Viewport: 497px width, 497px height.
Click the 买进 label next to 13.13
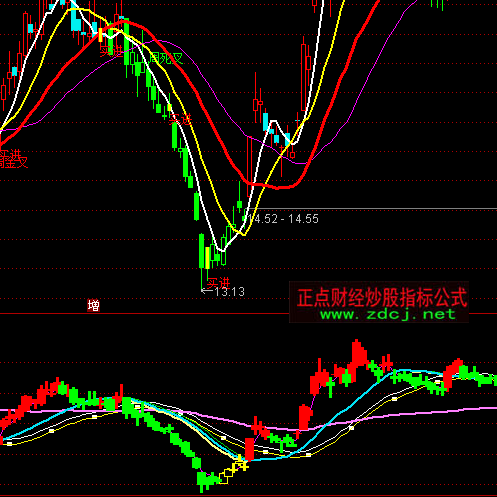(218, 283)
